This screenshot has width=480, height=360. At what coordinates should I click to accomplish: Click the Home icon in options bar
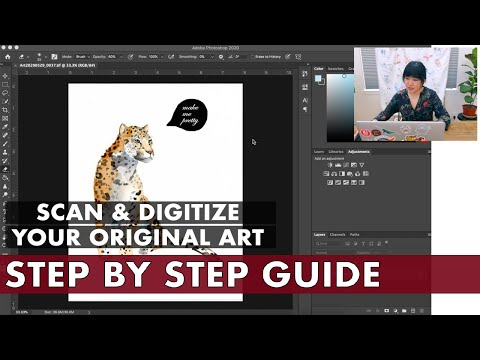click(x=7, y=57)
